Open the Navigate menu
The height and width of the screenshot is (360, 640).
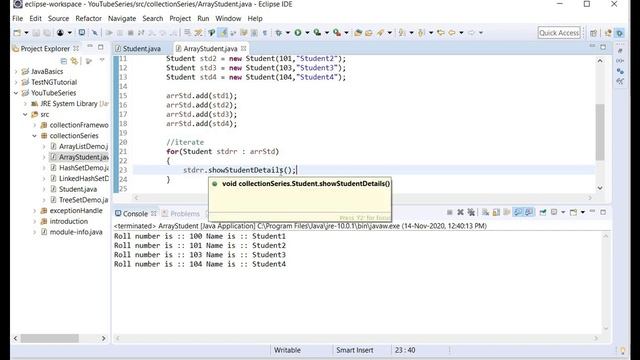(x=122, y=18)
